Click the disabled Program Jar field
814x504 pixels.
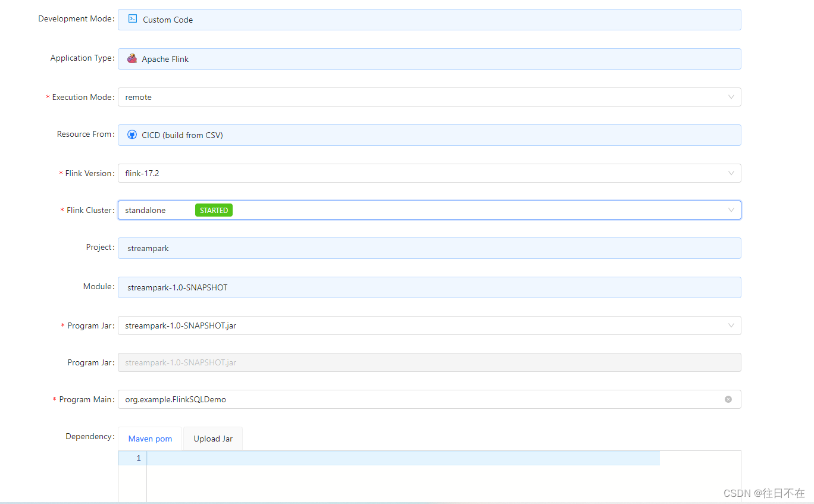[x=429, y=362]
